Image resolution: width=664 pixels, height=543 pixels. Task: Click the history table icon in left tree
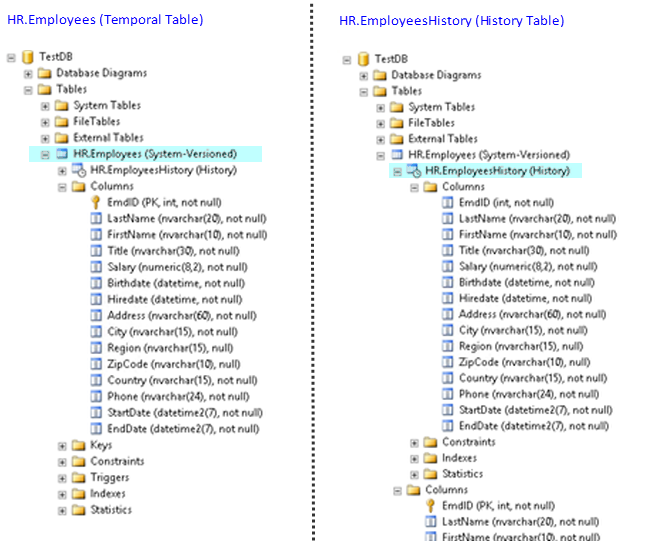click(79, 170)
